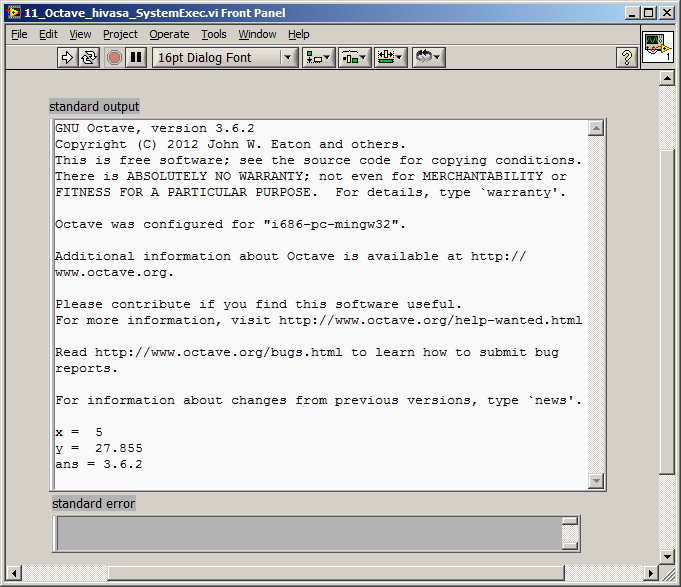Image resolution: width=681 pixels, height=587 pixels.
Task: Open the View menu
Action: (x=80, y=34)
